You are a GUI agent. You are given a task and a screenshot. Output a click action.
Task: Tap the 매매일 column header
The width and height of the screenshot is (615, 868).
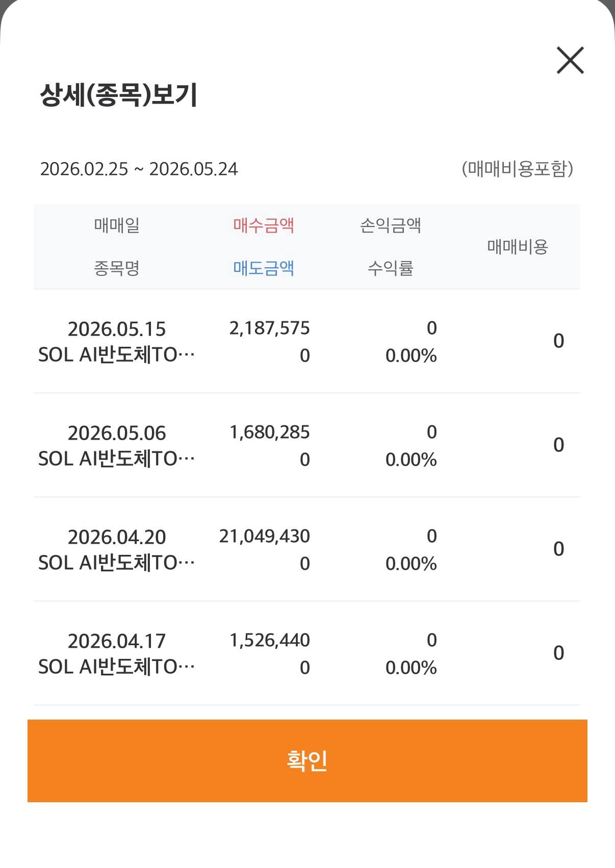117,225
